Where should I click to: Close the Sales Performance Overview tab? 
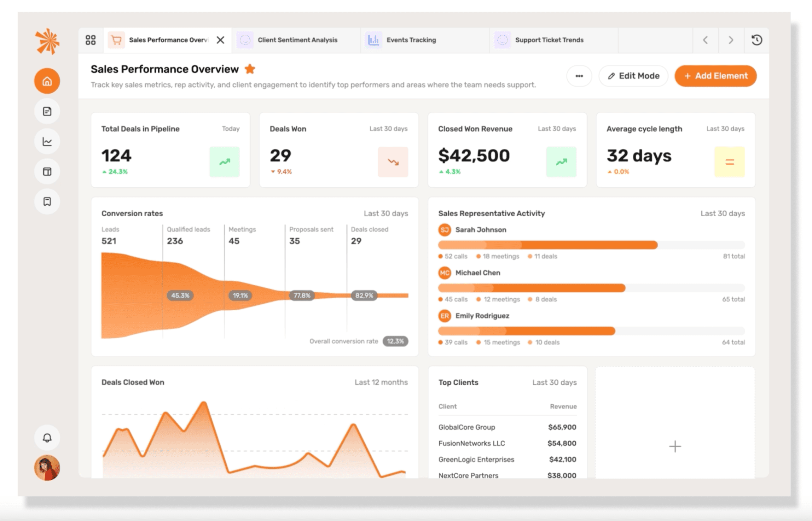[x=220, y=40]
